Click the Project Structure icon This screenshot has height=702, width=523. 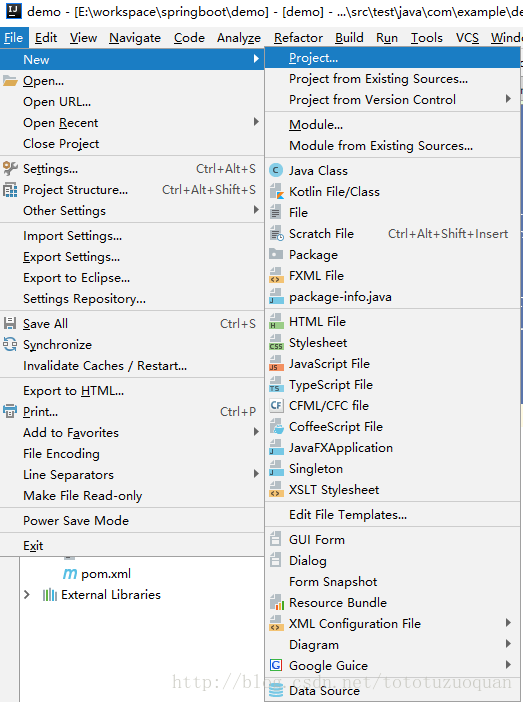tap(10, 190)
